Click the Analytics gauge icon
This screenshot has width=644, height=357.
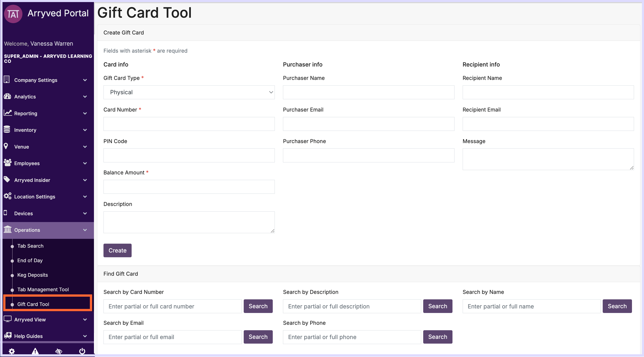point(7,96)
